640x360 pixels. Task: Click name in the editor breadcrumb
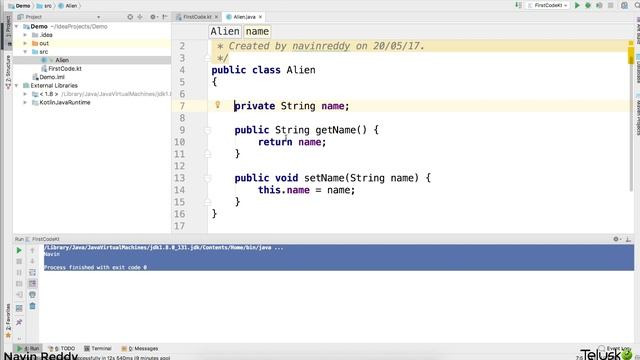257,31
